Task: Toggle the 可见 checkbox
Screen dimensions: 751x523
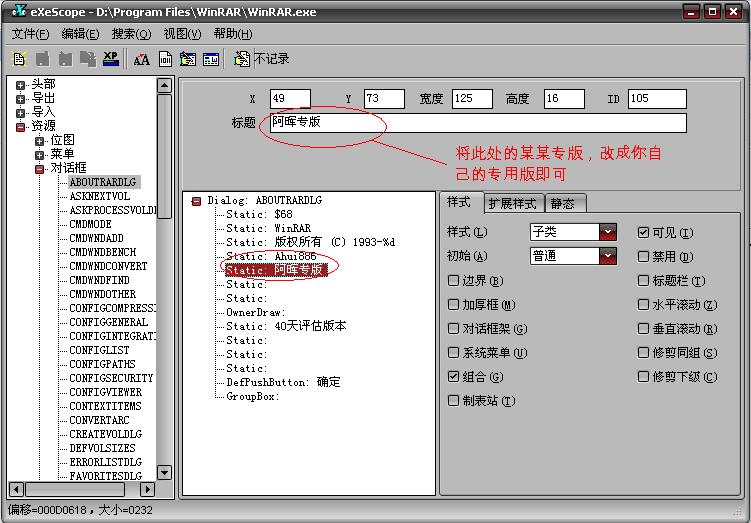Action: [643, 233]
